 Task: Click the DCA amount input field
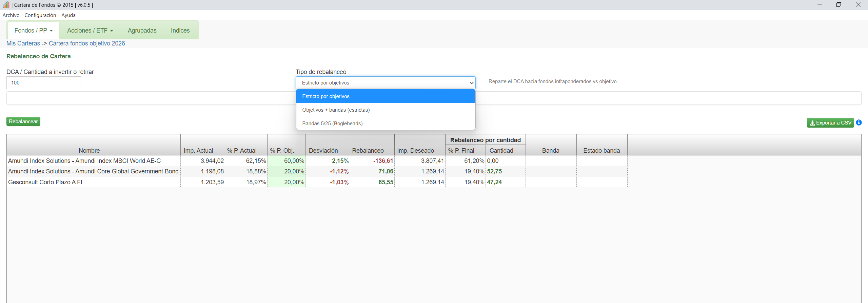pyautogui.click(x=43, y=83)
